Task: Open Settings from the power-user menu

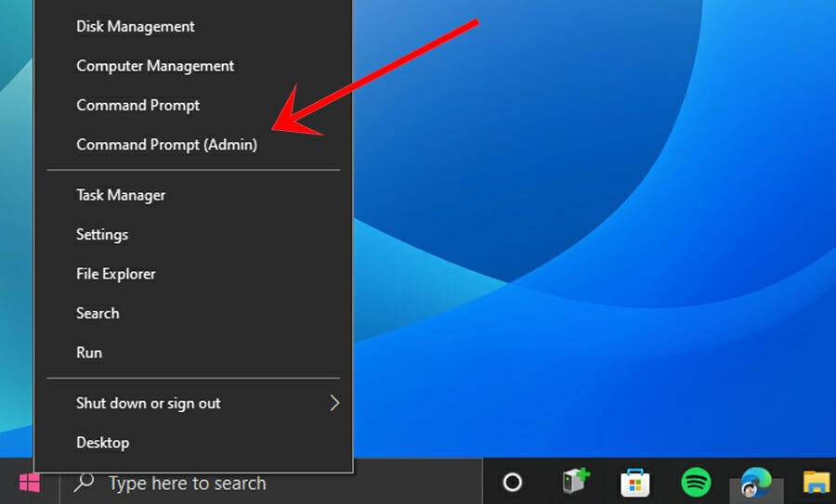Action: pyautogui.click(x=193, y=235)
